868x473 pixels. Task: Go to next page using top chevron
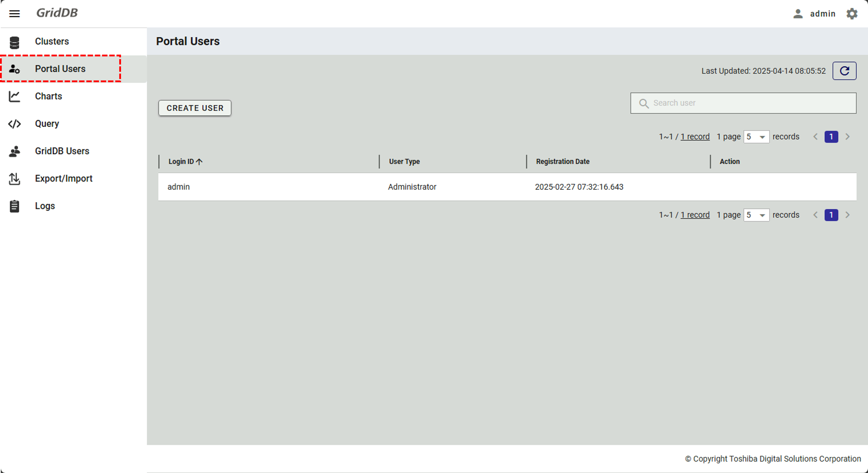[848, 137]
